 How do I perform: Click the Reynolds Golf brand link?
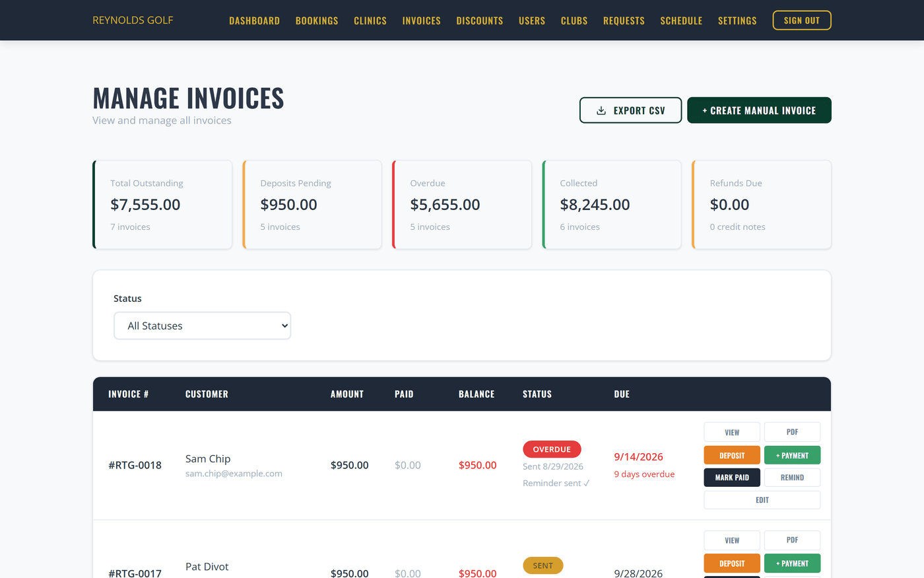pyautogui.click(x=133, y=20)
